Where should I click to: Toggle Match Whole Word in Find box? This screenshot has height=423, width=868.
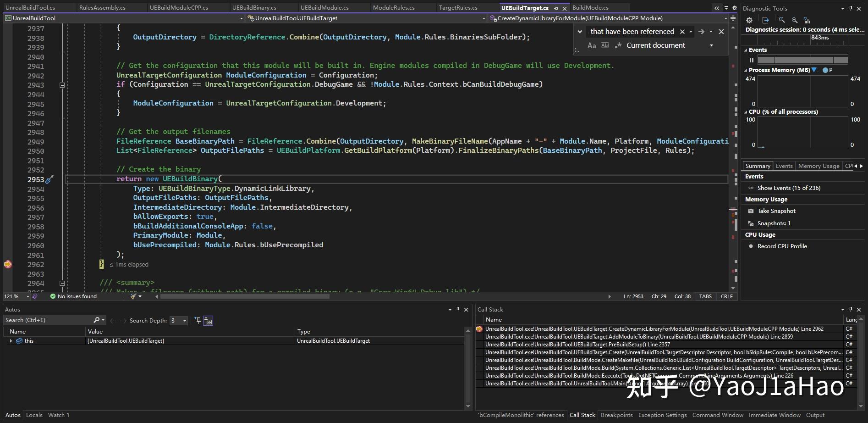(x=605, y=45)
